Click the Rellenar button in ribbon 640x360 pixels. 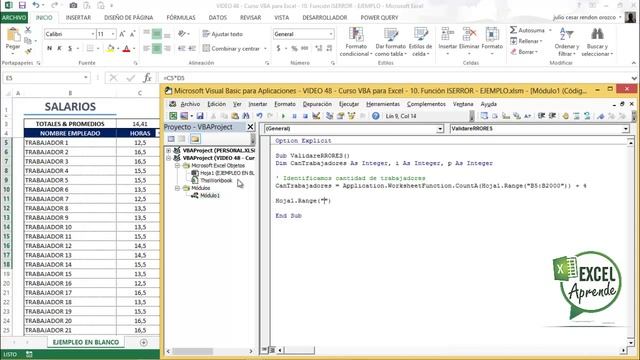pos(527,41)
